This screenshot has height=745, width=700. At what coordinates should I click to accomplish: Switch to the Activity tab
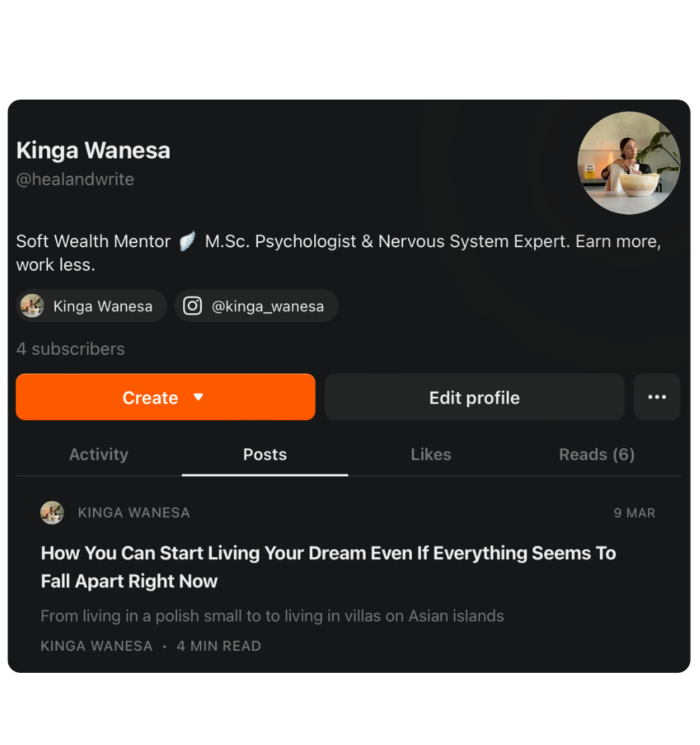click(x=99, y=455)
